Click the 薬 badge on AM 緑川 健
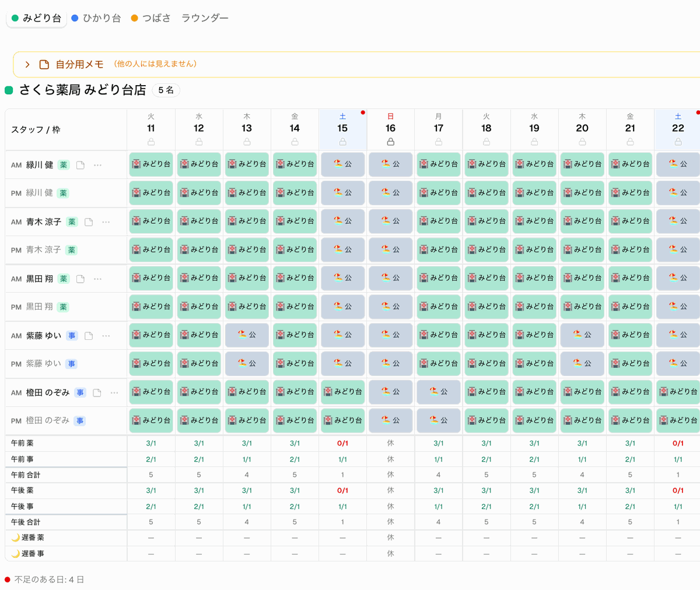The width and height of the screenshot is (700, 590). 64,165
